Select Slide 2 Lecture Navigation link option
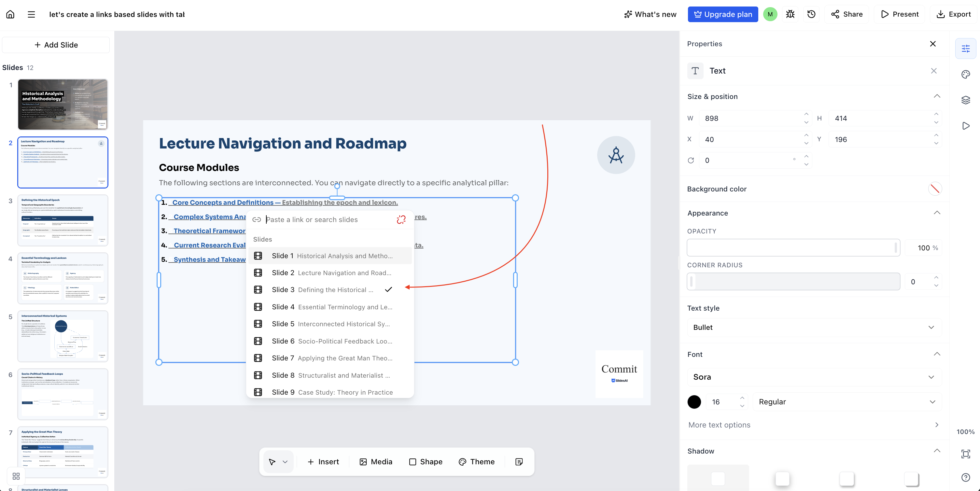Viewport: 980px width, 491px height. [x=330, y=273]
